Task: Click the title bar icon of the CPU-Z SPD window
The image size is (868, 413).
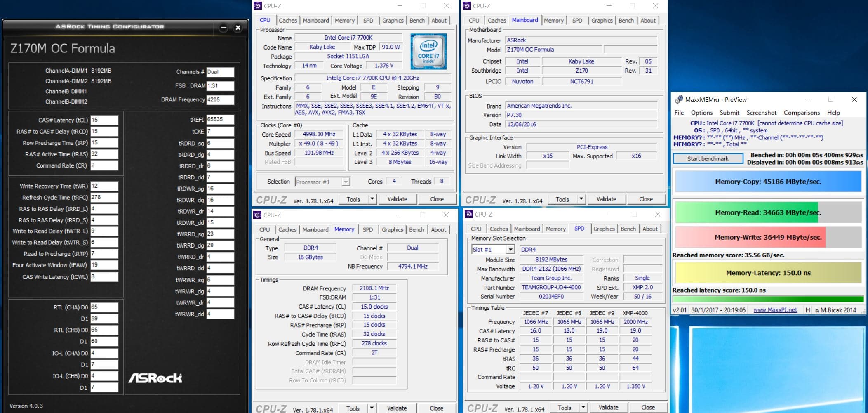Action: click(468, 215)
